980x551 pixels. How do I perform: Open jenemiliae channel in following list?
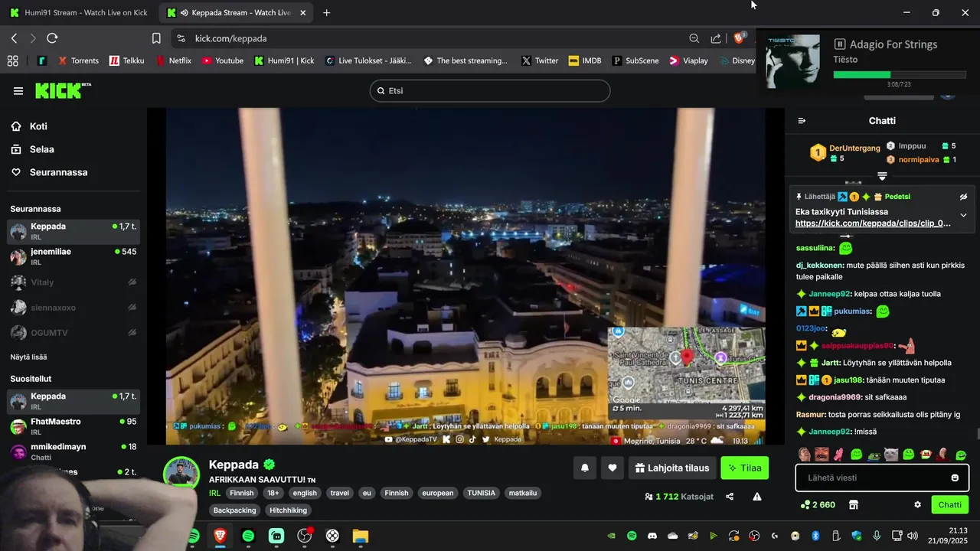click(x=73, y=256)
